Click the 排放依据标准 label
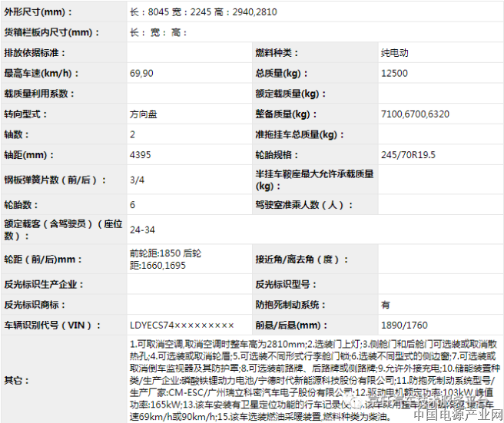This screenshot has width=504, height=423. [35, 53]
